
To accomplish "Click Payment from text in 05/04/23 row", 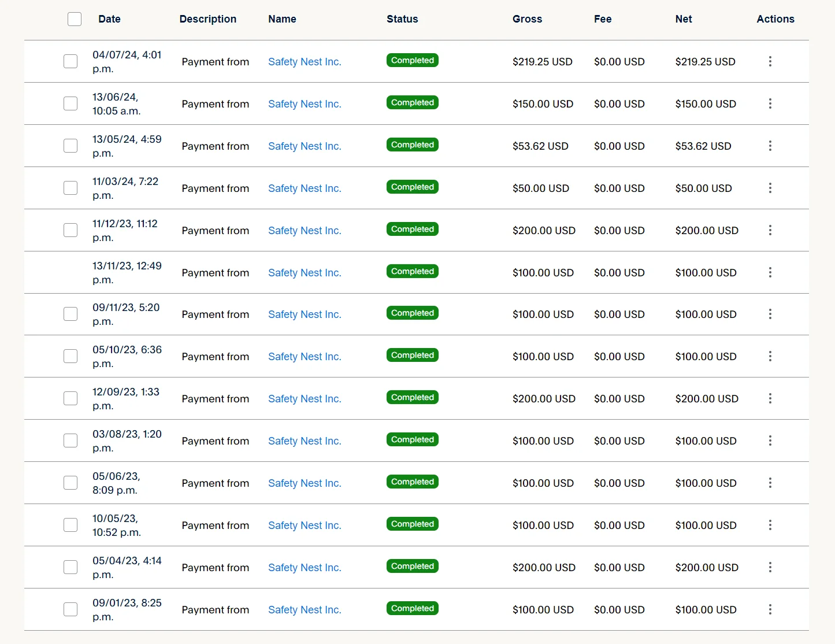I will click(x=216, y=568).
